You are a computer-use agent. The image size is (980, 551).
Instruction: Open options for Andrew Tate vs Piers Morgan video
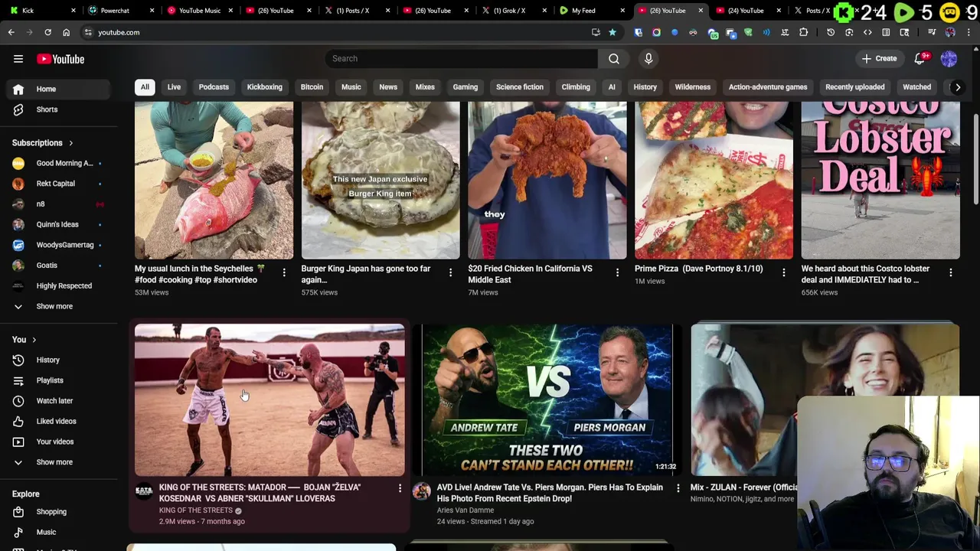[678, 488]
